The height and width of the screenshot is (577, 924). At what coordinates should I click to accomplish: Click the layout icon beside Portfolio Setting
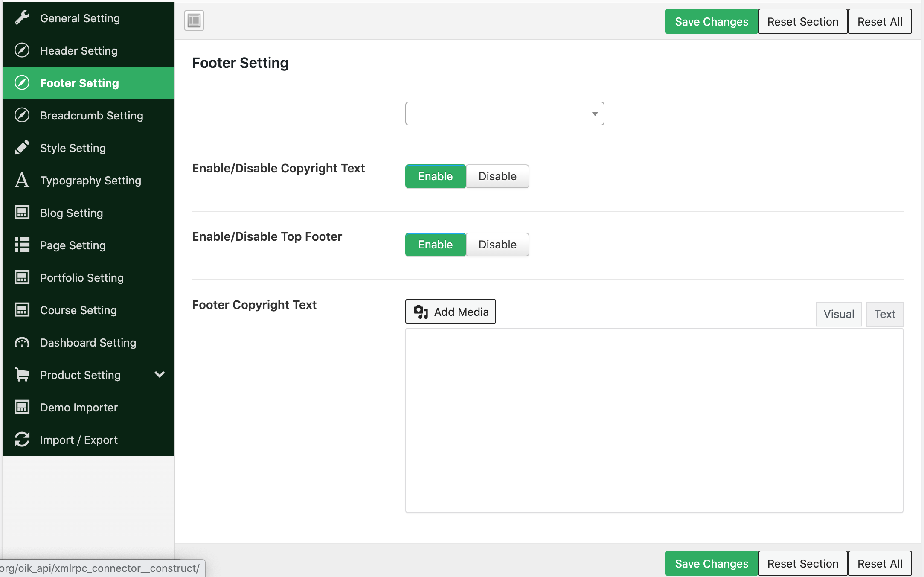tap(22, 277)
